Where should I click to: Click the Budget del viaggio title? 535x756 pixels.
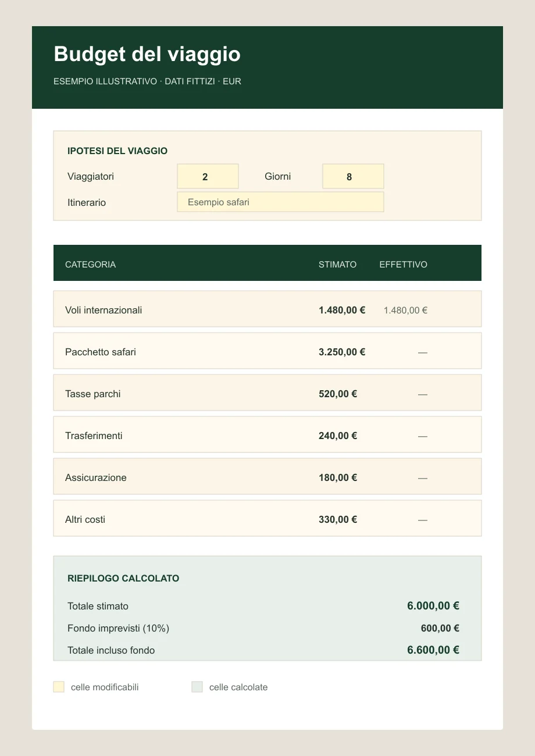[147, 54]
